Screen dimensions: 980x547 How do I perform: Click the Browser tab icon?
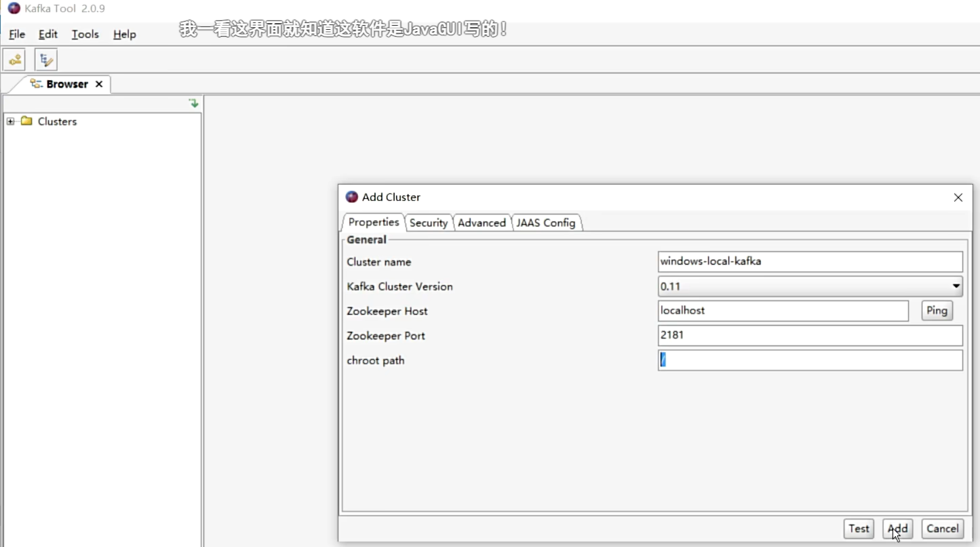[37, 83]
